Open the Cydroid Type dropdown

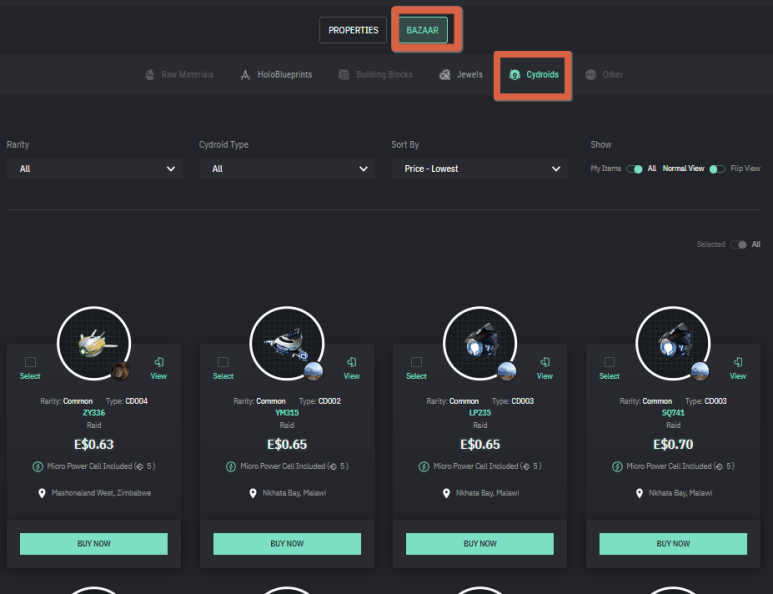tap(287, 169)
